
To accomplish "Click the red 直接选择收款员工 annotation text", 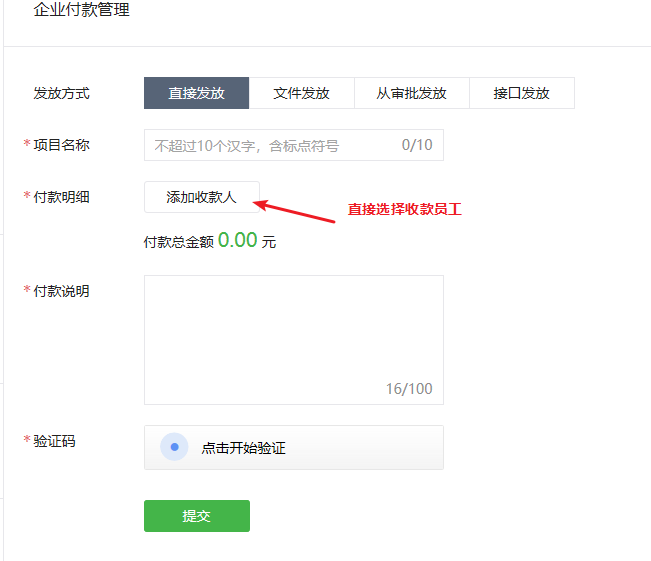I will [x=404, y=210].
